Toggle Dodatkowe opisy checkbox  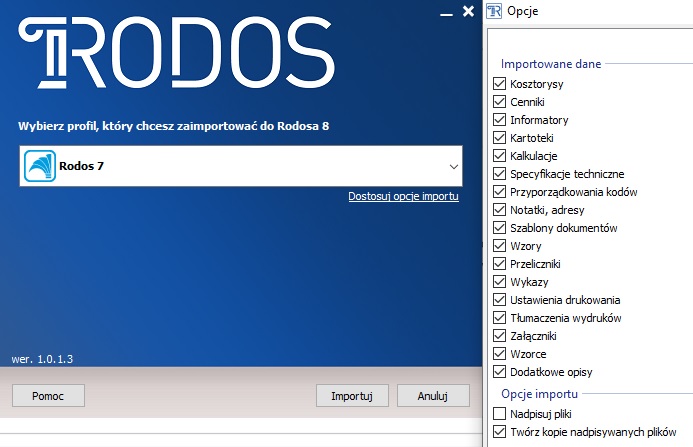499,372
